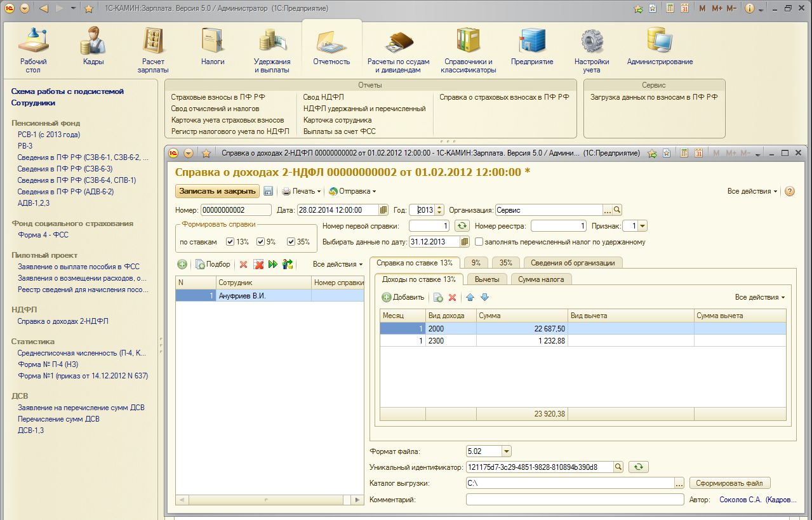This screenshot has width=812, height=520.
Task: Open the Печать dropdown menu
Action: 301,191
